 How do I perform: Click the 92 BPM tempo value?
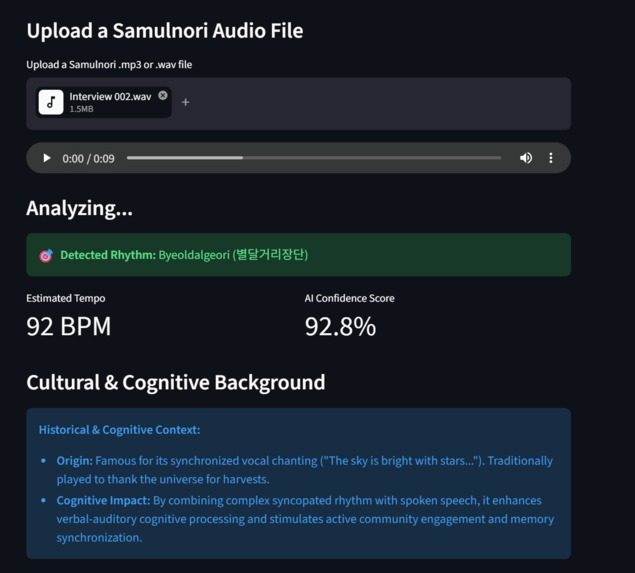68,326
